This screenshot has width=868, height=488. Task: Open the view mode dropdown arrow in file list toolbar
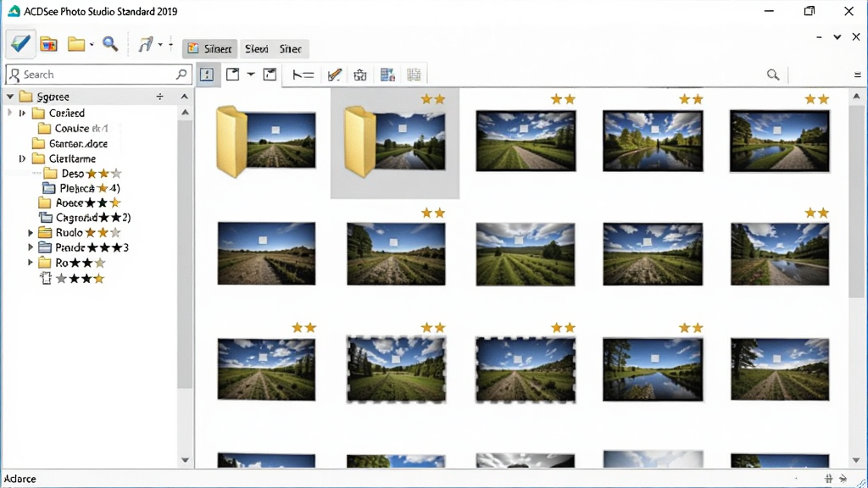pyautogui.click(x=251, y=75)
